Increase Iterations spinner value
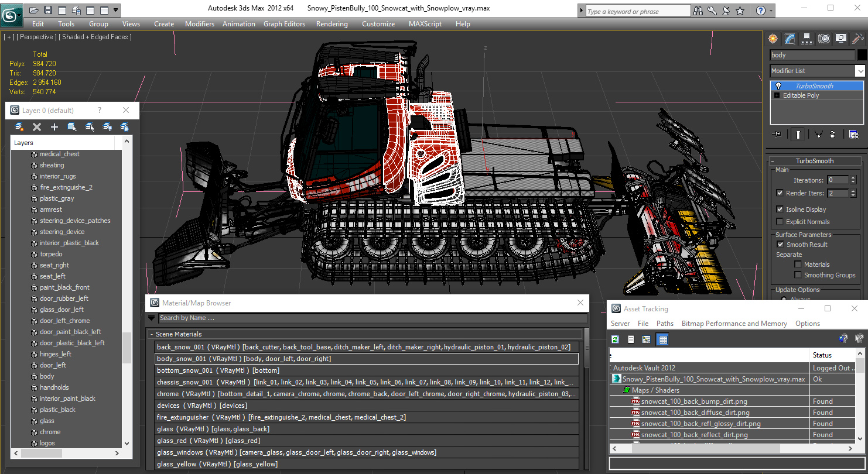The image size is (868, 474). (x=853, y=178)
